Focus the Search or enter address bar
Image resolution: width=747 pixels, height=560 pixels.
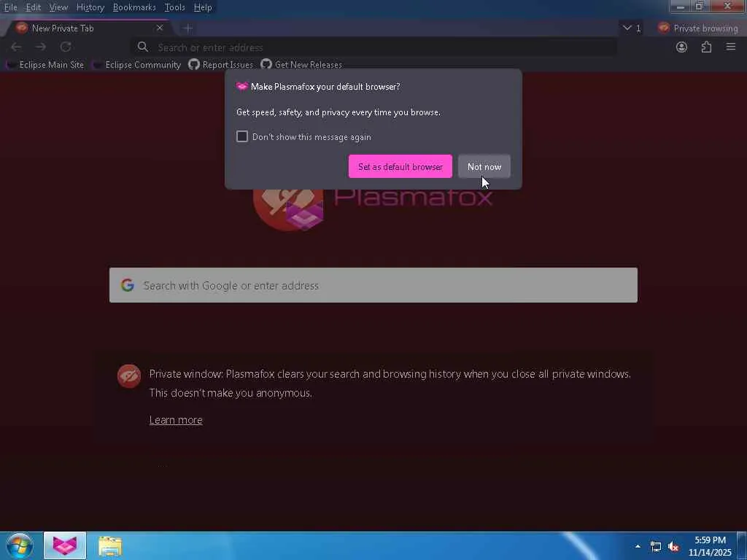point(374,47)
